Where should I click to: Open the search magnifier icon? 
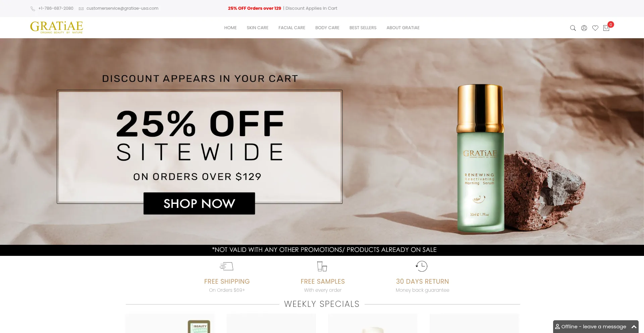pyautogui.click(x=573, y=28)
